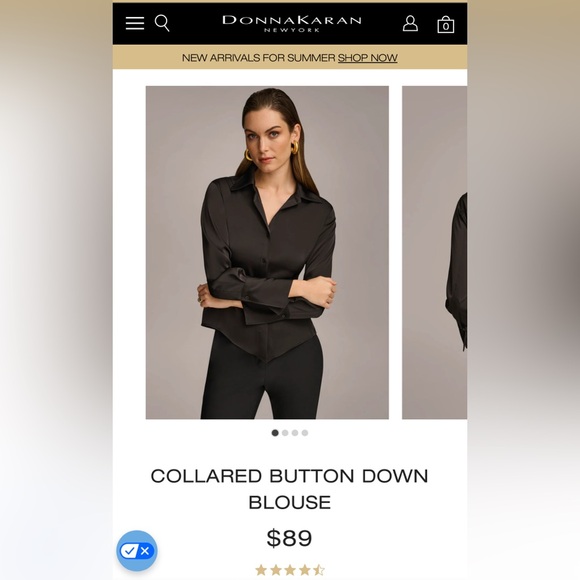
Task: Click the Collared Button Down Blouse title
Action: 290,489
